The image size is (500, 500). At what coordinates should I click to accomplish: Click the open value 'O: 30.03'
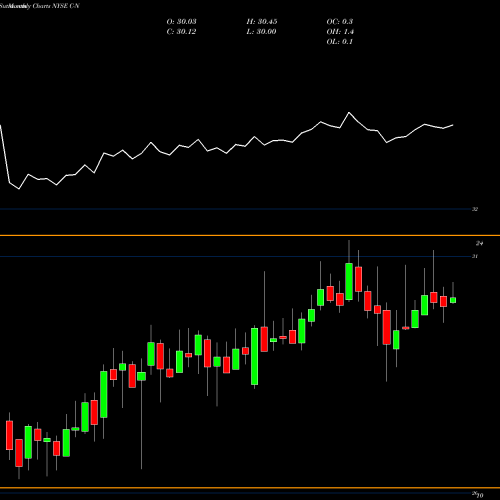(181, 22)
